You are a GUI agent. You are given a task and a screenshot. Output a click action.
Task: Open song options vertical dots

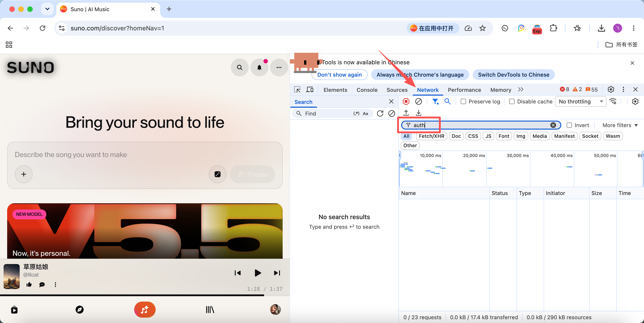pos(55,284)
